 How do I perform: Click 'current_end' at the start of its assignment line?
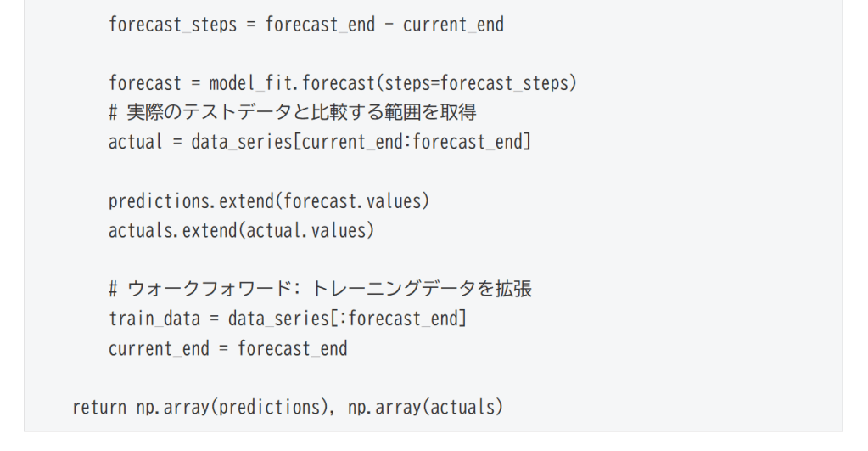click(158, 348)
